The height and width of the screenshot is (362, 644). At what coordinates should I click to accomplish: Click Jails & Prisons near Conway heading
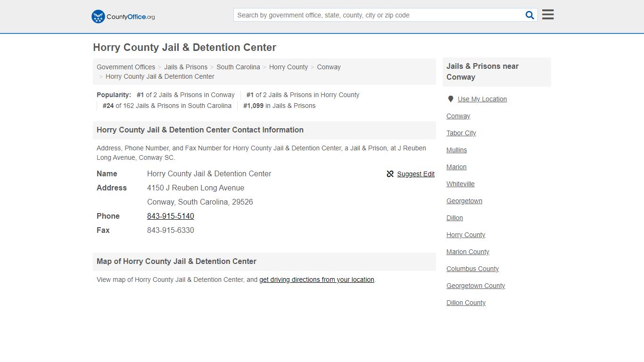(x=482, y=72)
